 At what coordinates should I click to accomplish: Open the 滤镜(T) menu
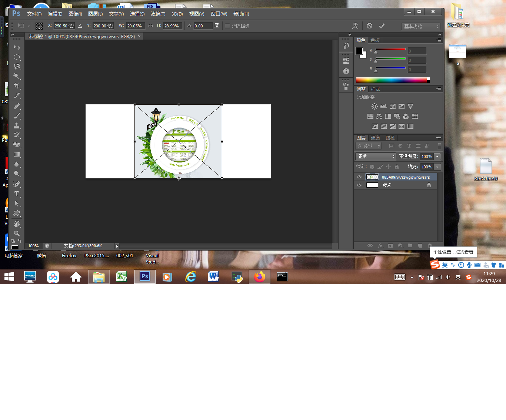pyautogui.click(x=158, y=14)
